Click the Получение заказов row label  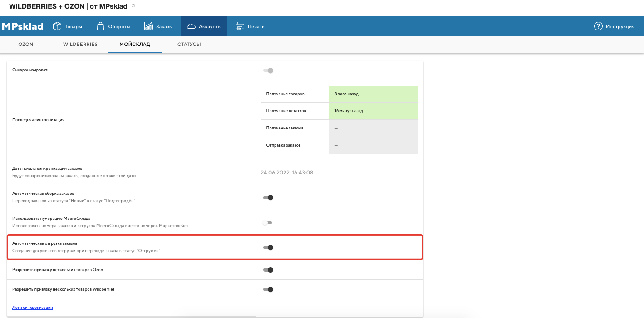coord(285,128)
